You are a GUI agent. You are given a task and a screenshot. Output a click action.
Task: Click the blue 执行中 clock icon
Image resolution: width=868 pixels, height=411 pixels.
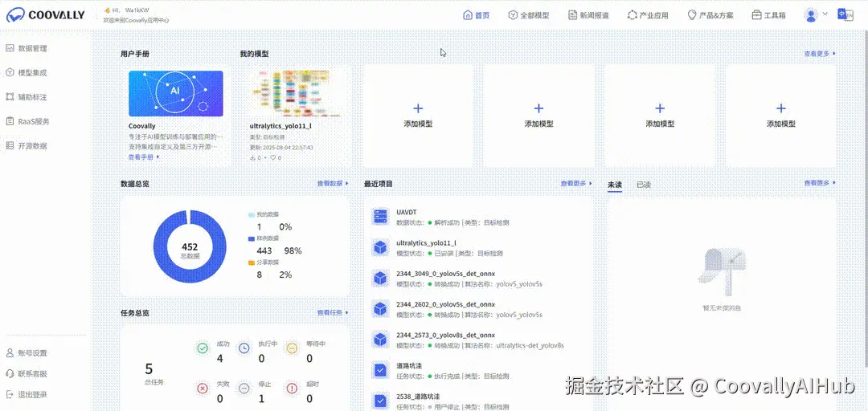[x=244, y=348]
